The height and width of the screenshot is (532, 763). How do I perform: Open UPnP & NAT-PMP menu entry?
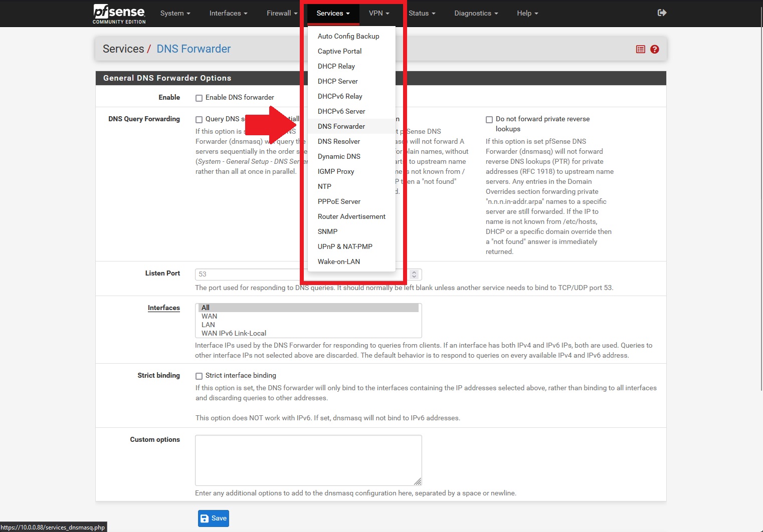click(351, 246)
